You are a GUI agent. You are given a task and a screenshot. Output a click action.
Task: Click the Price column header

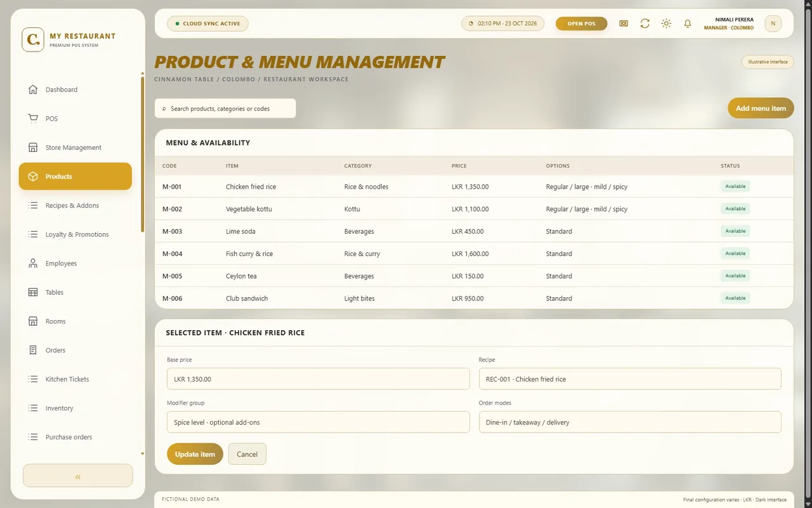[459, 166]
